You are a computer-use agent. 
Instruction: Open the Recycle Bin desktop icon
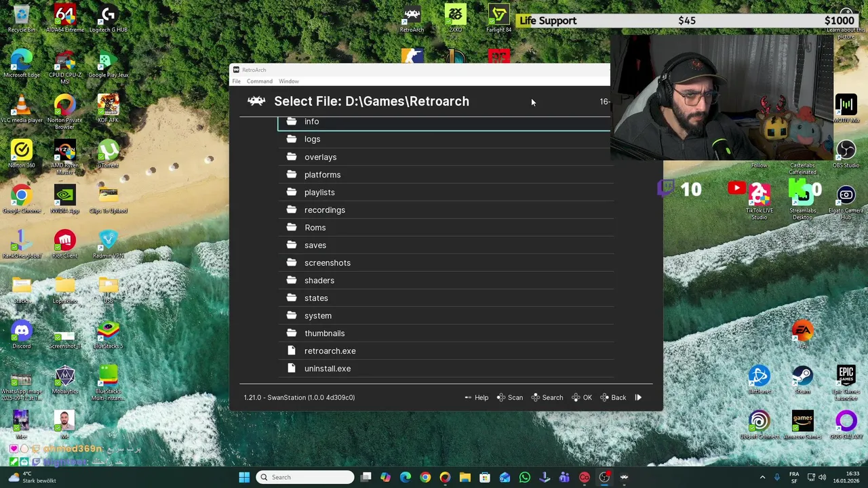22,19
